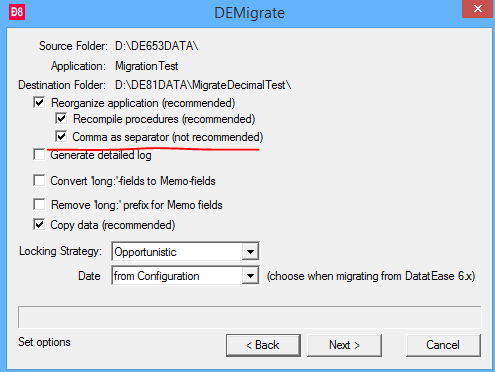Click the DEMigrate title bar text
This screenshot has width=495, height=372.
pyautogui.click(x=249, y=13)
